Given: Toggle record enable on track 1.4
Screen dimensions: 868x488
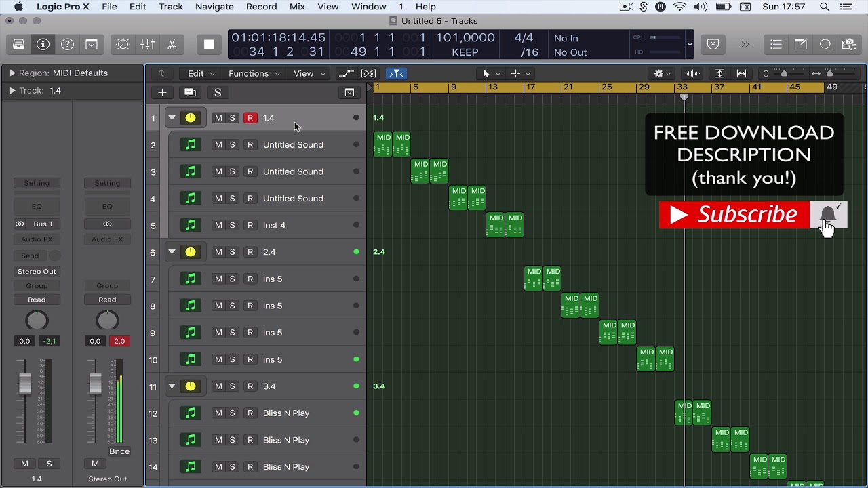Looking at the screenshot, I should (x=250, y=118).
